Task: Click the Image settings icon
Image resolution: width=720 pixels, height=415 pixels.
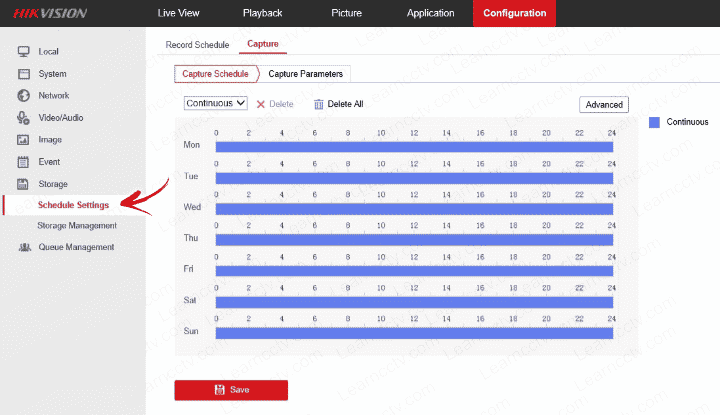Action: tap(23, 140)
